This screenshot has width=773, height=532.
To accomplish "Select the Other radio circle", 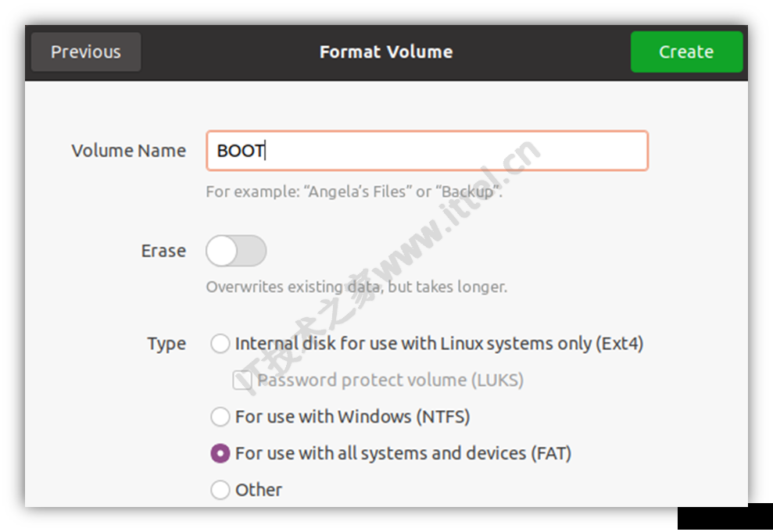I will click(x=220, y=490).
